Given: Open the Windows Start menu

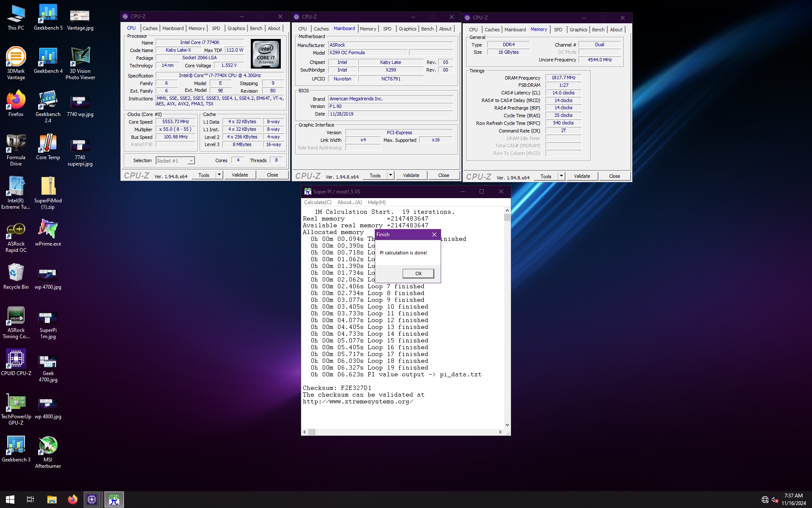Looking at the screenshot, I should [x=10, y=500].
